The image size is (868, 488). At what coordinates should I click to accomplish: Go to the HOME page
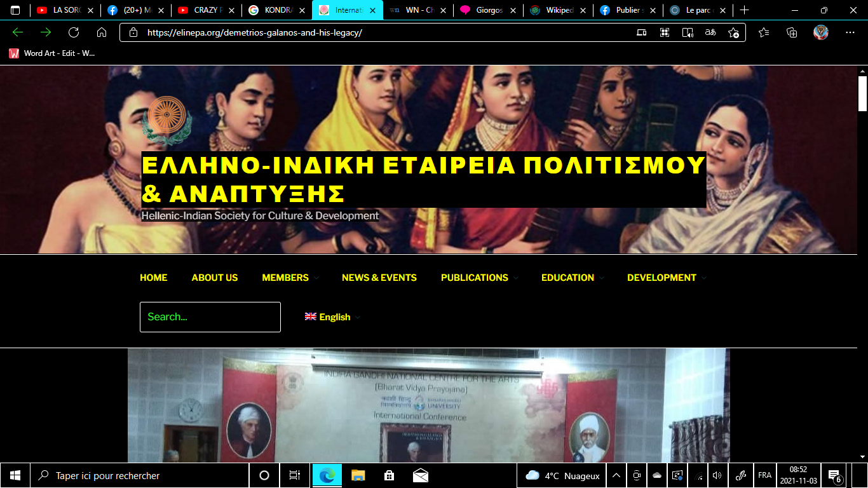point(154,278)
